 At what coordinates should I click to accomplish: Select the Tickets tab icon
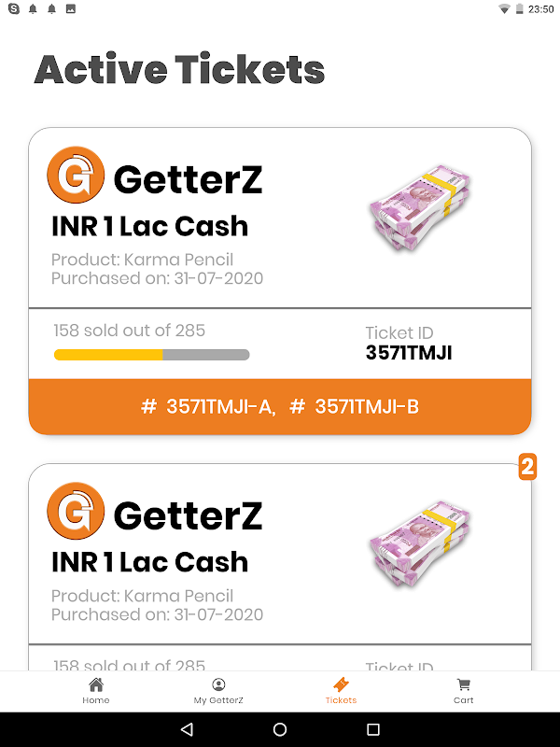[341, 685]
